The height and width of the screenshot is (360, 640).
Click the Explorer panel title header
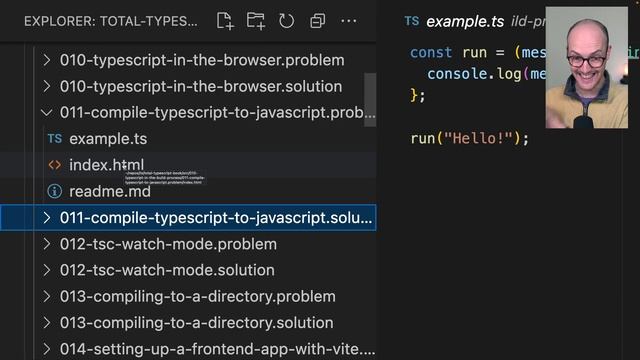click(111, 21)
